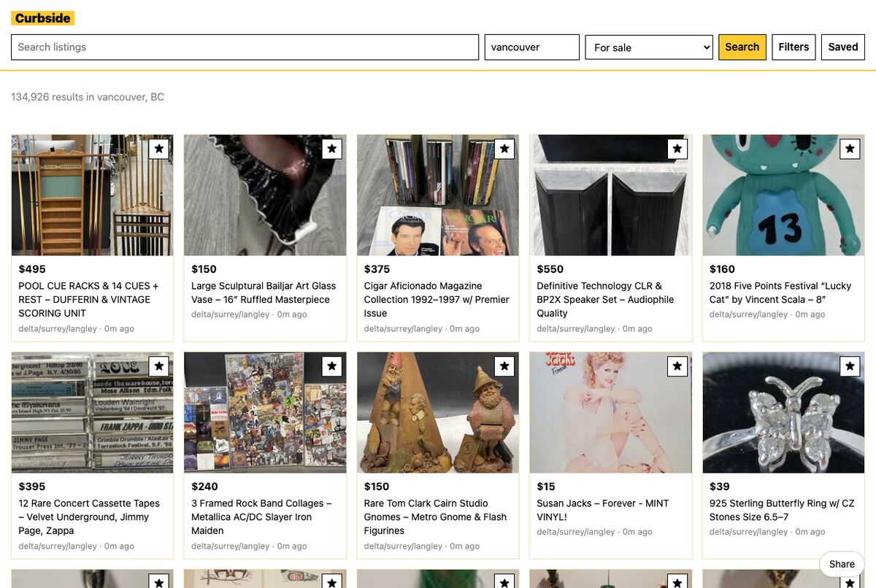The image size is (876, 588).
Task: Edit the vancouver location field
Action: pos(532,47)
